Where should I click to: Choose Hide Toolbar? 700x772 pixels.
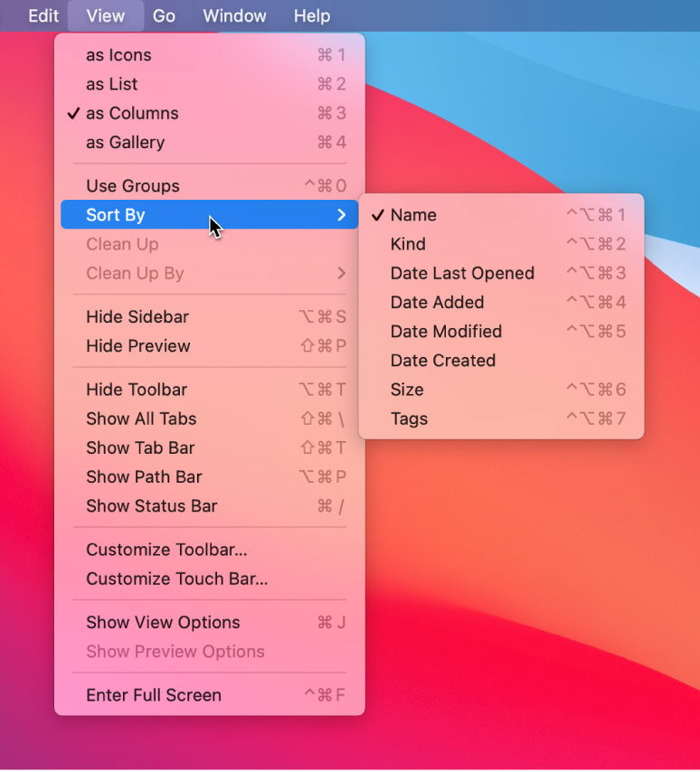click(x=209, y=390)
